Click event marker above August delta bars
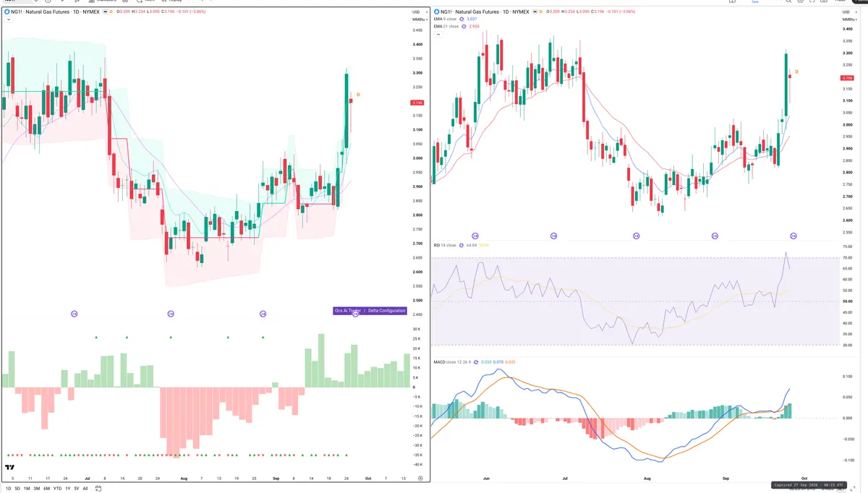The height and width of the screenshot is (493, 868). pyautogui.click(x=171, y=314)
